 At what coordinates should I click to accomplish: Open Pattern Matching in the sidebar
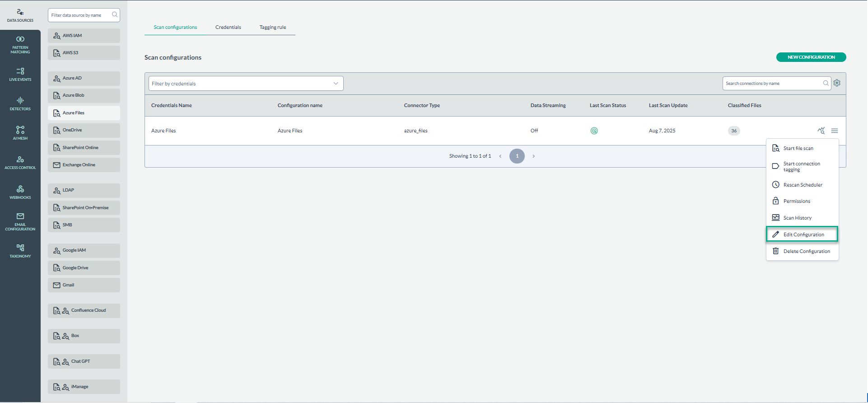(20, 44)
